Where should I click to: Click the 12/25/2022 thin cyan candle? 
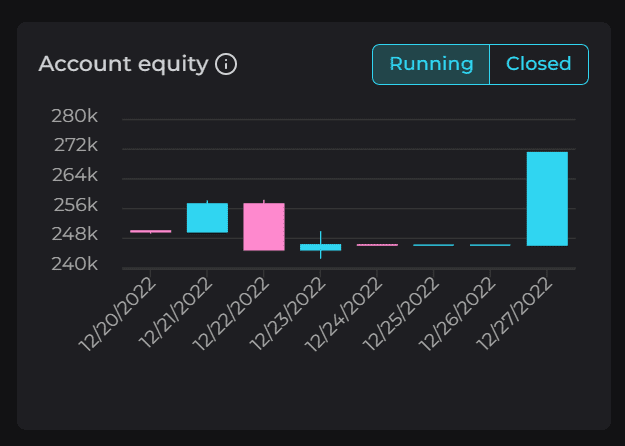pos(434,245)
